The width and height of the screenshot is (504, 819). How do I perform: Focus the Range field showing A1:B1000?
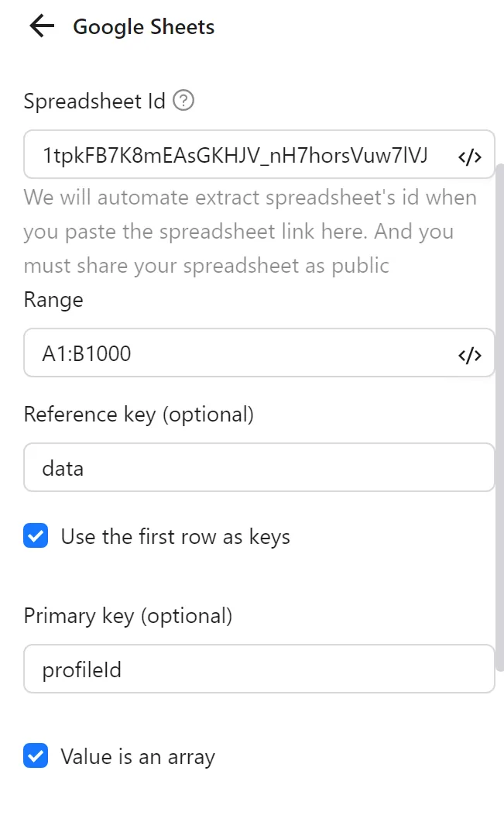[x=232, y=353]
